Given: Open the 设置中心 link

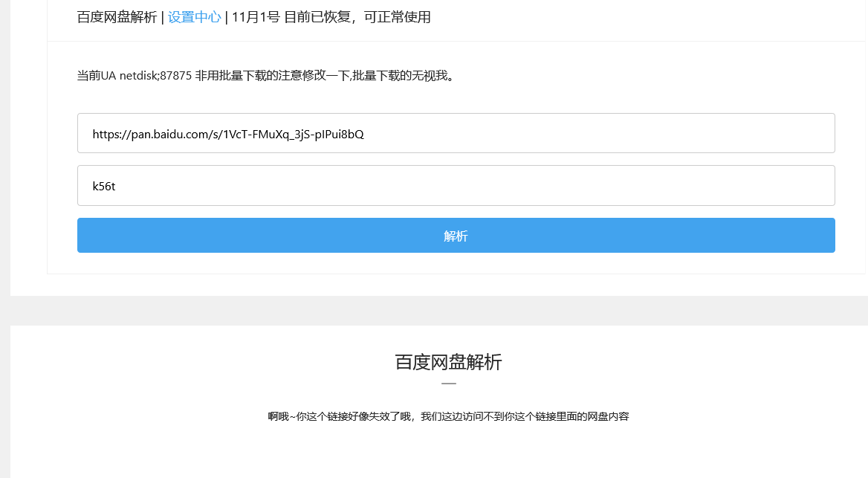Looking at the screenshot, I should click(x=194, y=17).
